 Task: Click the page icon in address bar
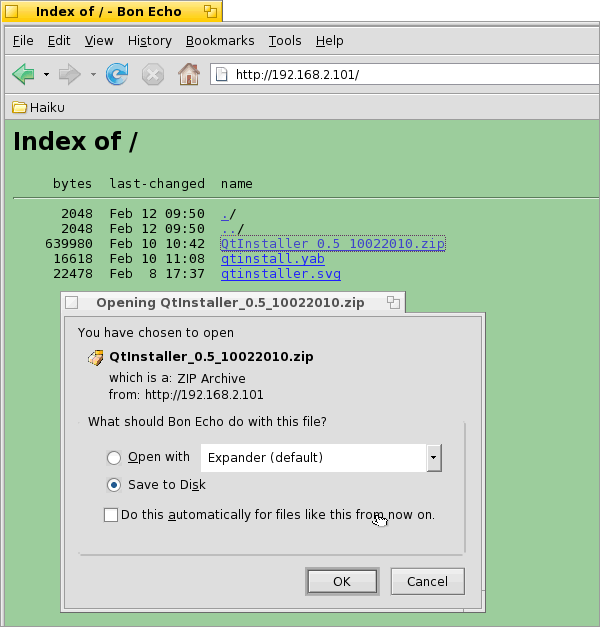click(221, 75)
